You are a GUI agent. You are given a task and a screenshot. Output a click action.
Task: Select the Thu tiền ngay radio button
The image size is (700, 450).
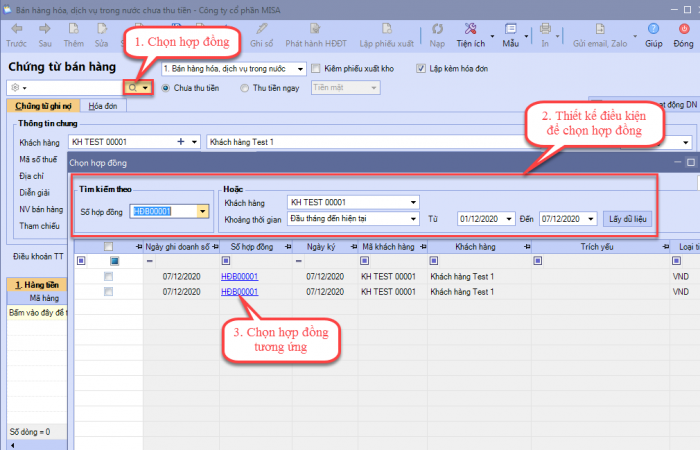click(246, 88)
